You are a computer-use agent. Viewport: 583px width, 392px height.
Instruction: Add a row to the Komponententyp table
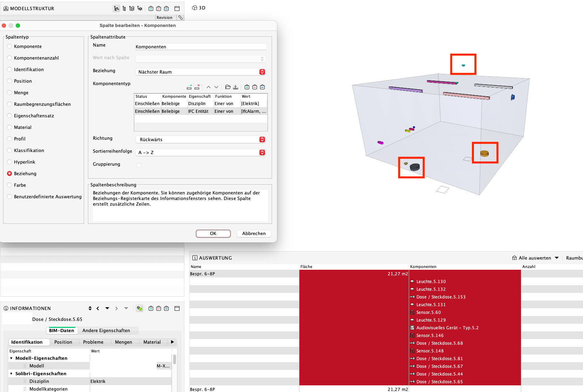(189, 87)
